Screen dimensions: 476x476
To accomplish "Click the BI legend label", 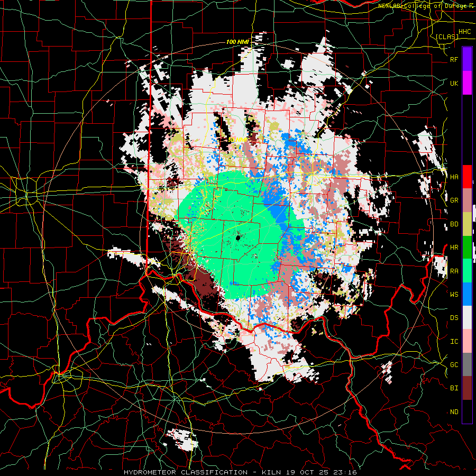I will click(454, 388).
